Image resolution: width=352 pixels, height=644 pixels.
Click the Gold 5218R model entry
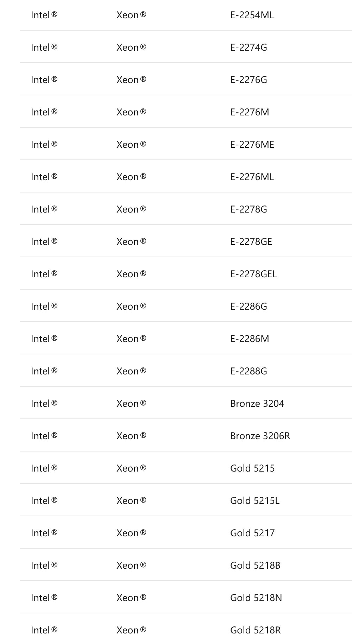point(256,630)
